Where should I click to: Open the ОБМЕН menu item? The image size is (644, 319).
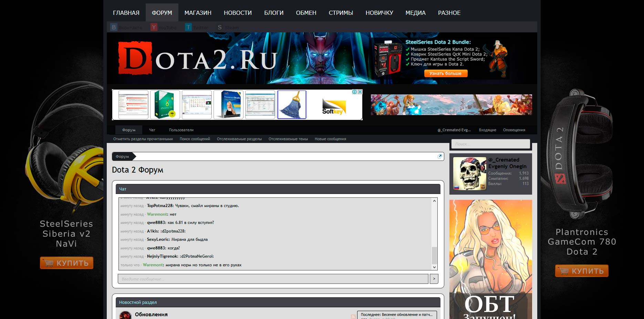tap(306, 13)
